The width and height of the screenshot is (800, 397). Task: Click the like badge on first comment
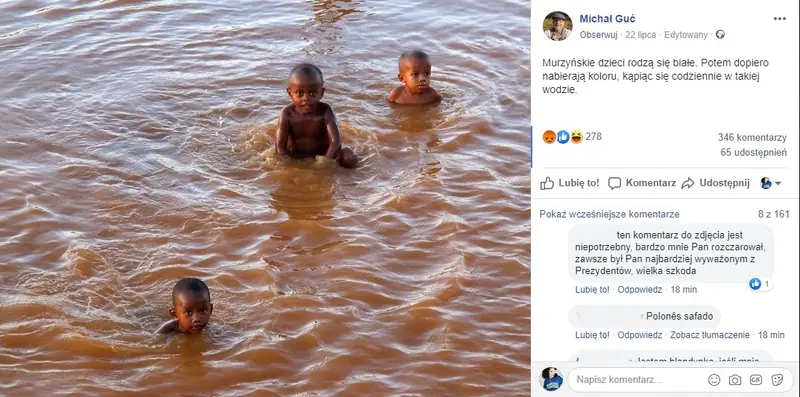(x=759, y=284)
